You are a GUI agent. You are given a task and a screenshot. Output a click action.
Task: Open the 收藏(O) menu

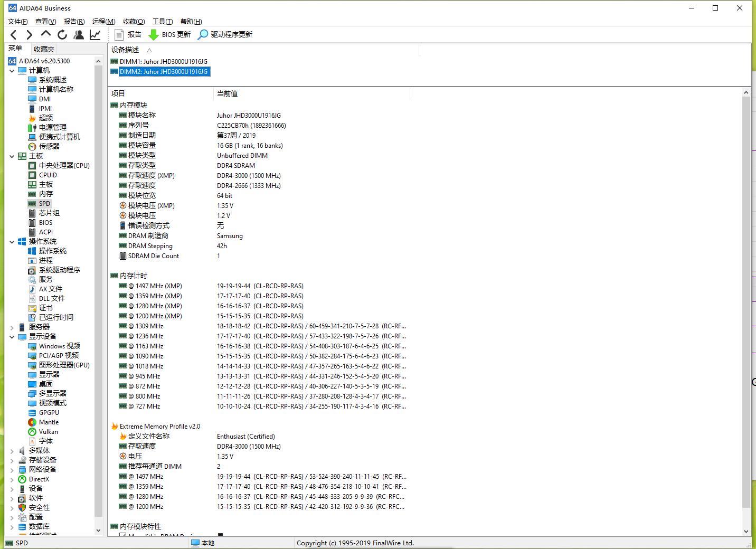tap(134, 22)
